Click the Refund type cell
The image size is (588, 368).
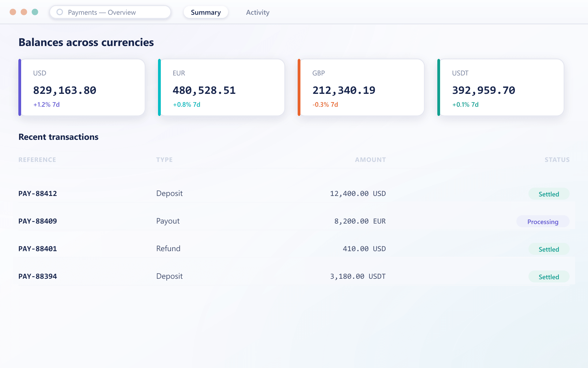tap(168, 248)
